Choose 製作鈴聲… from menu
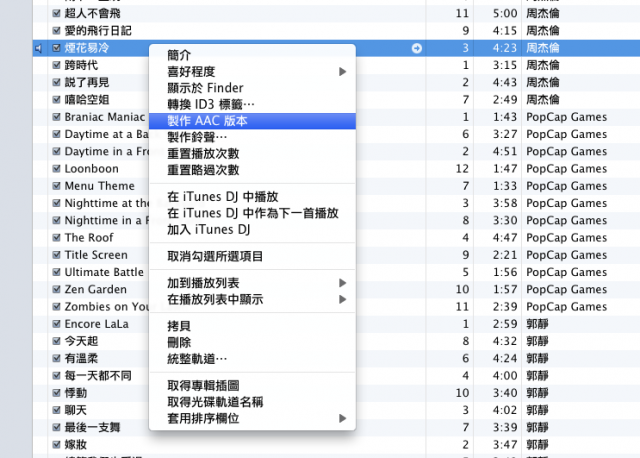The image size is (640, 458). tap(252, 137)
